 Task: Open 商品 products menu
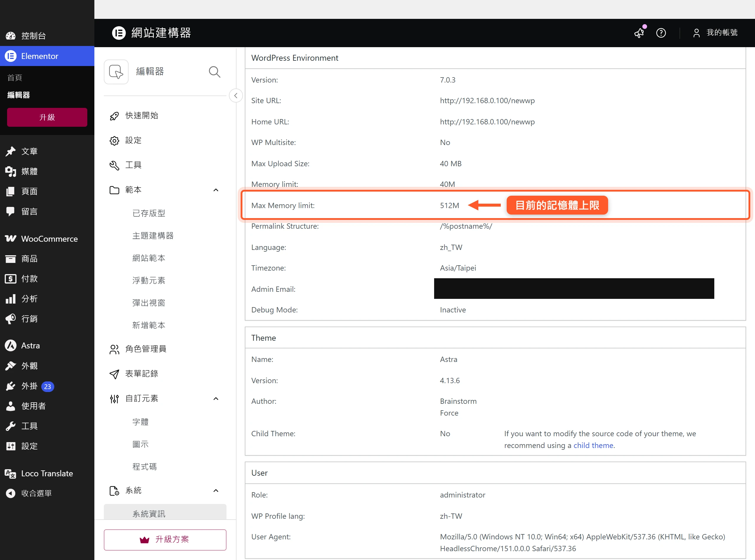tap(47, 259)
